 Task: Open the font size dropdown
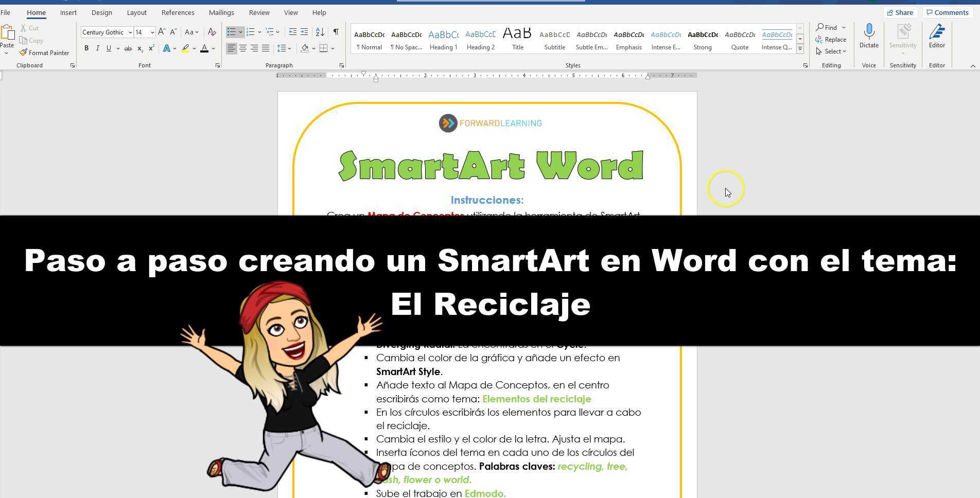[151, 32]
